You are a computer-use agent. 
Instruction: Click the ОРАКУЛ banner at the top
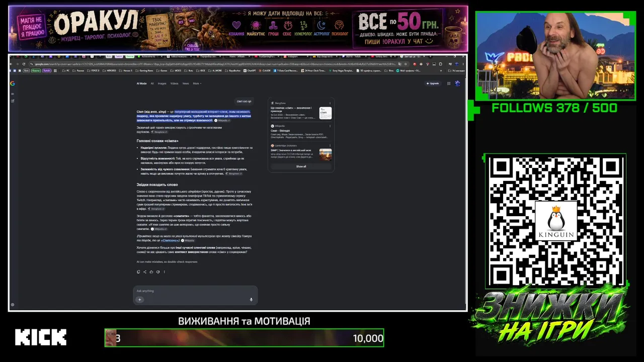[x=238, y=28]
